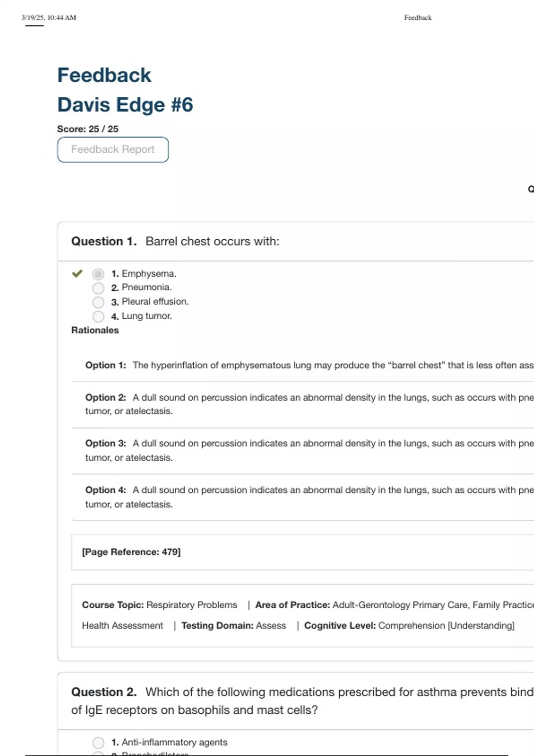
Task: Click the Question 2 heading
Action: point(104,692)
